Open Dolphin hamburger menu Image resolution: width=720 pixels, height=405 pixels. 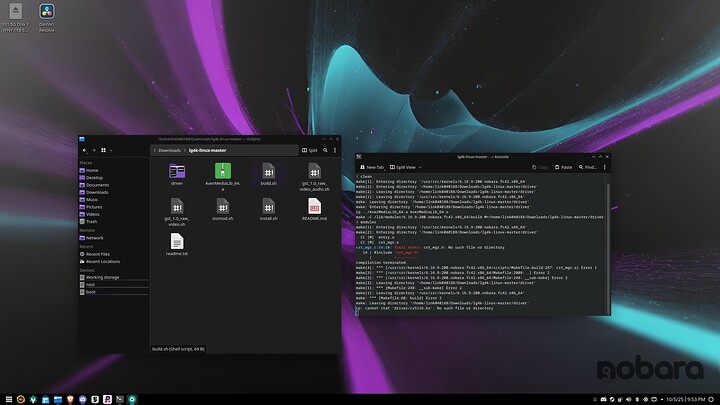(x=335, y=150)
